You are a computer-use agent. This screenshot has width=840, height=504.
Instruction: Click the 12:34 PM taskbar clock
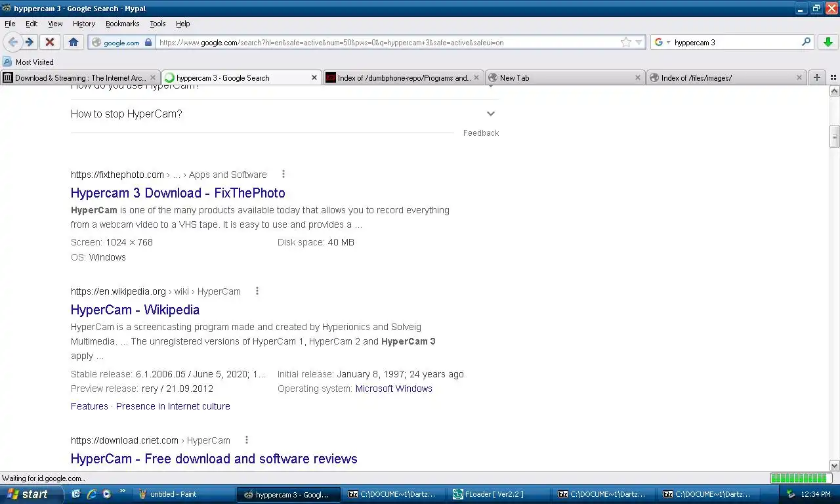point(816,494)
